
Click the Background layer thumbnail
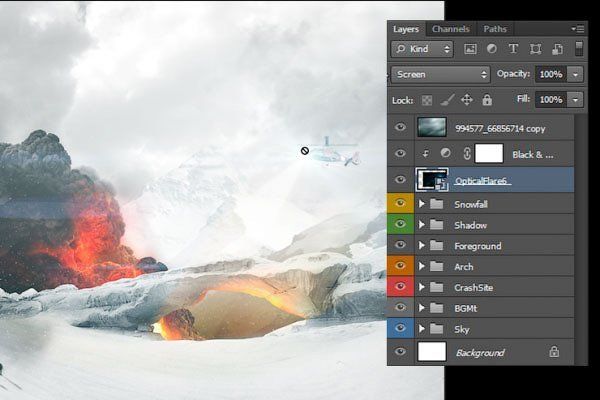pyautogui.click(x=432, y=351)
